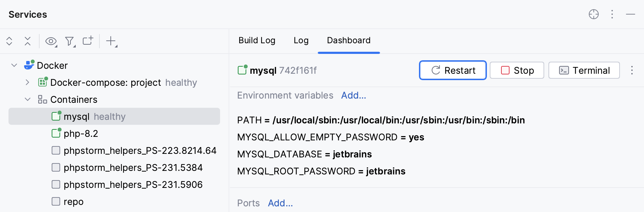Restart the mysql container

[453, 70]
